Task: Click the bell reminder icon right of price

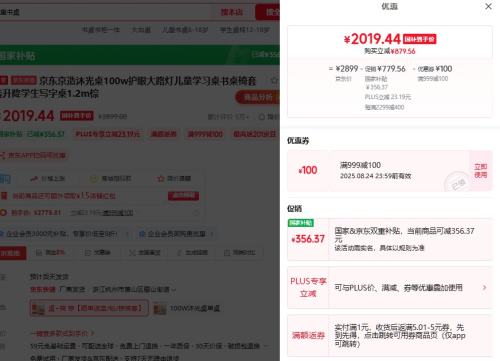Action: coord(262,116)
